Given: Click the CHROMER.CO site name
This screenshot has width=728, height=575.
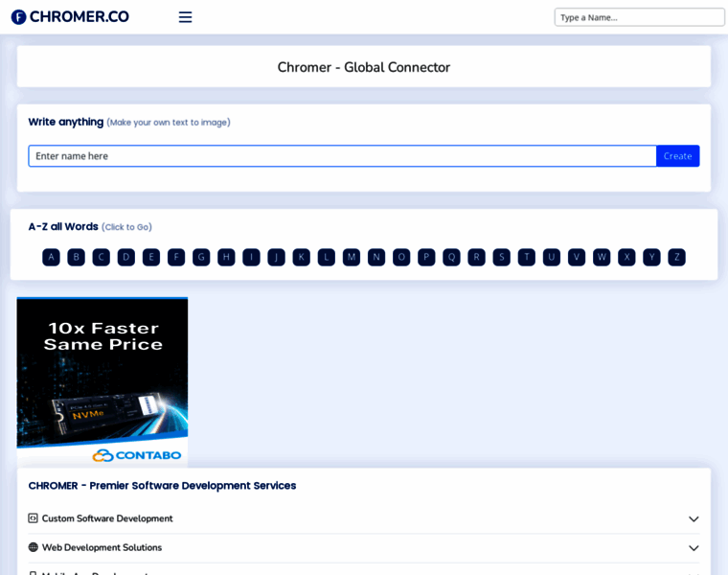Looking at the screenshot, I should tap(80, 16).
